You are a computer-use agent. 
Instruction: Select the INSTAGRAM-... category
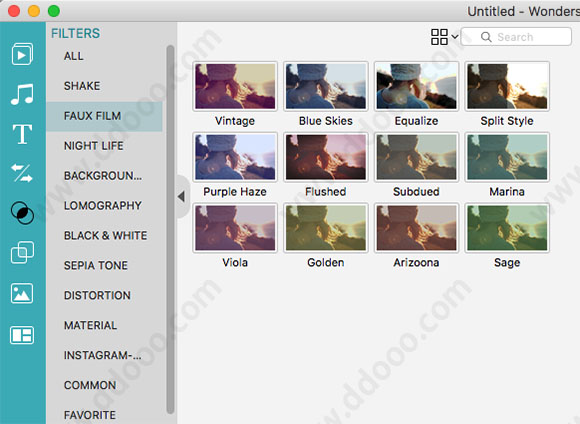[x=102, y=356]
